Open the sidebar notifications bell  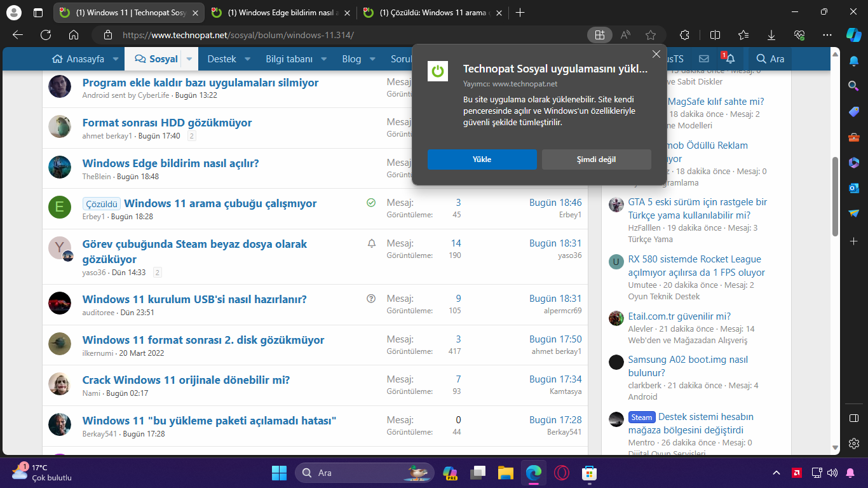[854, 61]
